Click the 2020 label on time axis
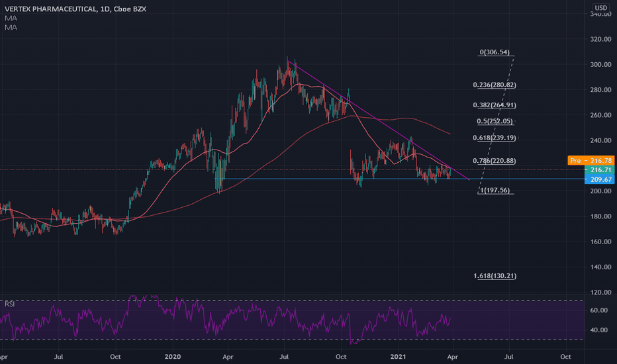This screenshot has height=364, width=617. point(173,357)
